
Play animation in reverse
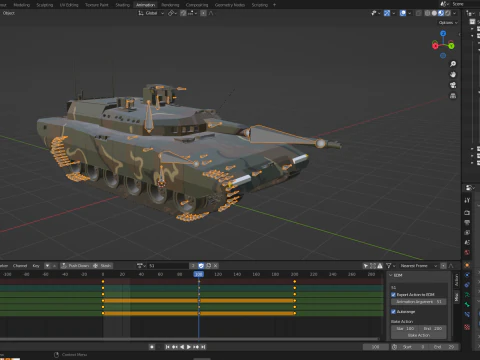pyautogui.click(x=182, y=347)
